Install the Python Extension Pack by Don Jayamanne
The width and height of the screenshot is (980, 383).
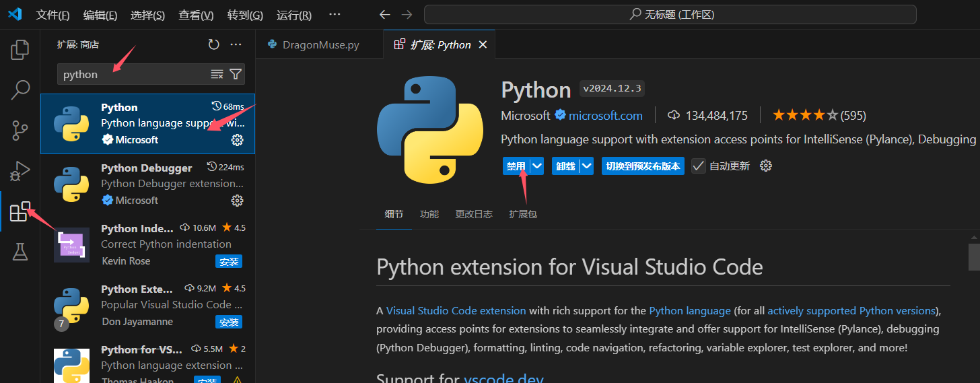pyautogui.click(x=229, y=322)
